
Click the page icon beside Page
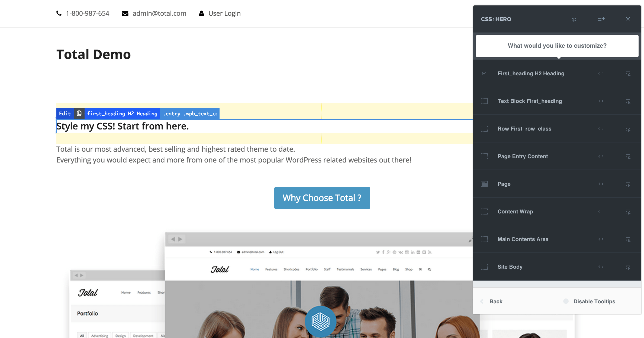pyautogui.click(x=484, y=184)
